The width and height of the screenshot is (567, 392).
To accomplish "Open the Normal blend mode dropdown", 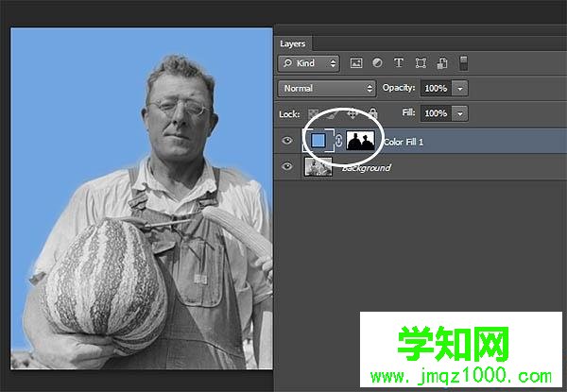I will 327,89.
